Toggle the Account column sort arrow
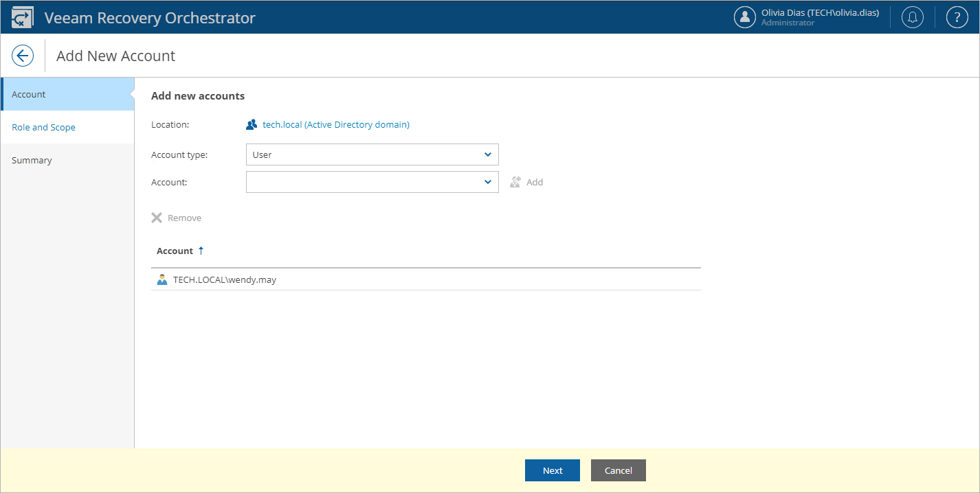Image resolution: width=980 pixels, height=493 pixels. coord(201,250)
